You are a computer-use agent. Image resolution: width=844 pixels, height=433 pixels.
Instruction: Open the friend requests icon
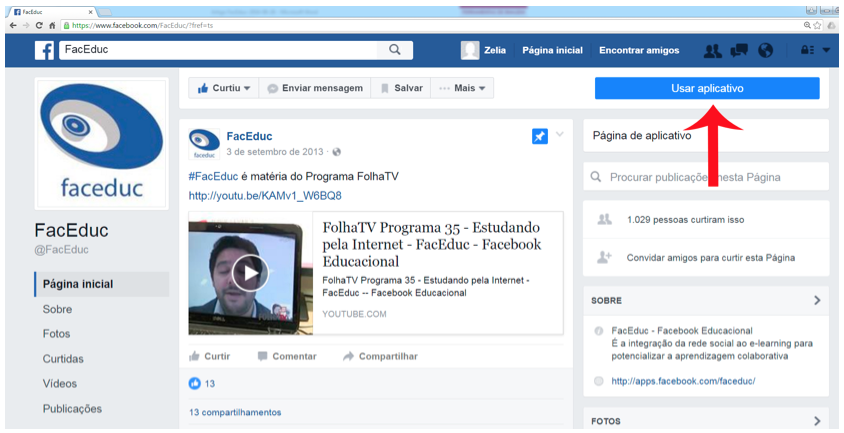(x=713, y=51)
